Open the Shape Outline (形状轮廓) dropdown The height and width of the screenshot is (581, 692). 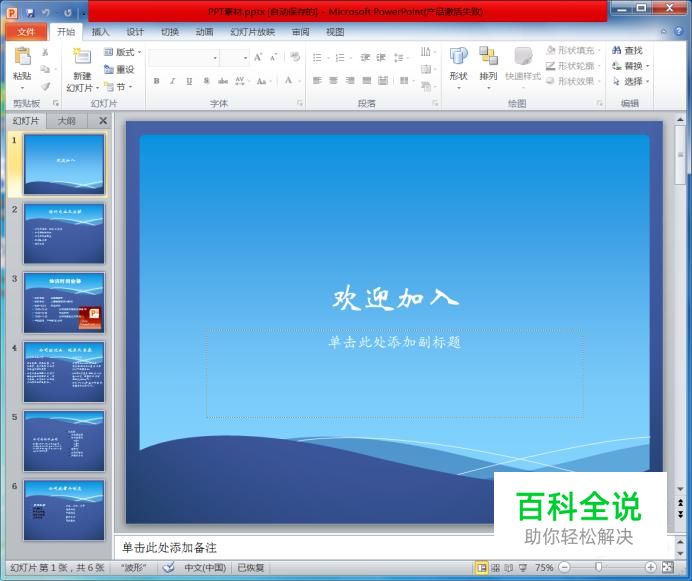[573, 66]
